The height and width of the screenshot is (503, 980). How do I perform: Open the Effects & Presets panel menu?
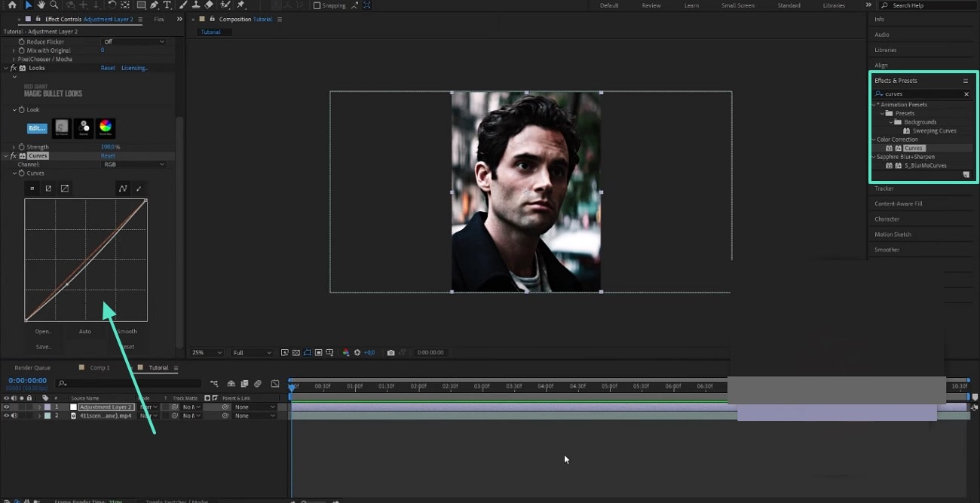pos(966,81)
